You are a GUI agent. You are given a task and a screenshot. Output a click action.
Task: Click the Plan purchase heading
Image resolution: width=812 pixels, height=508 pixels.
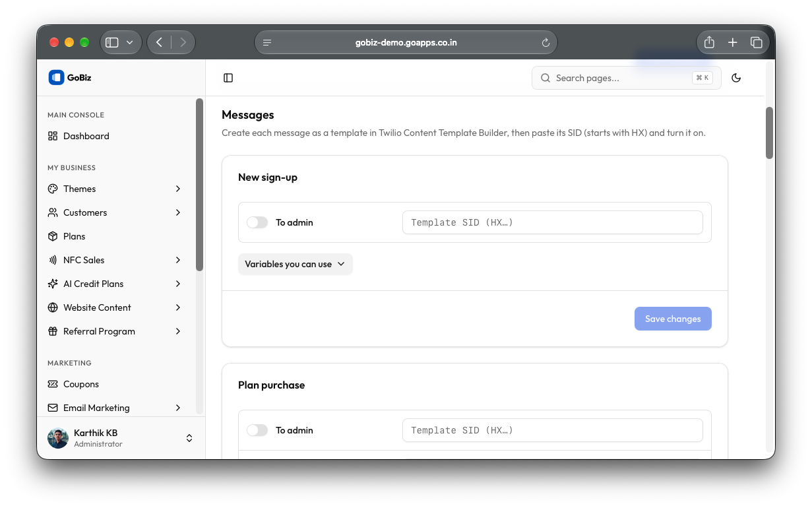coord(271,385)
